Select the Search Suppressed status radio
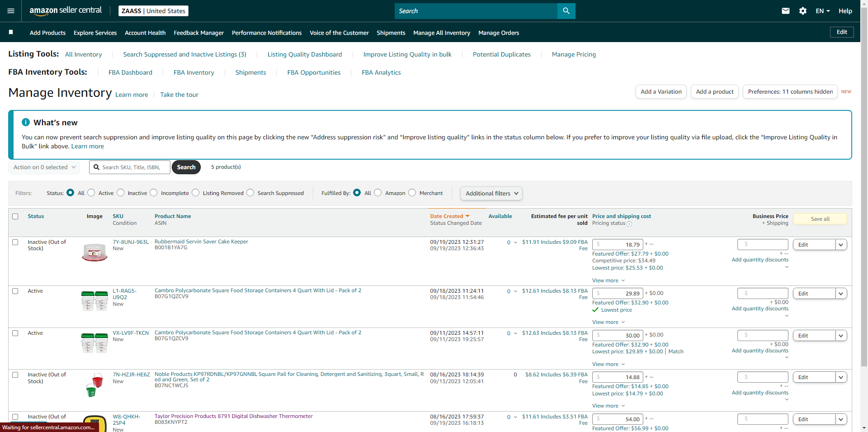 click(250, 193)
